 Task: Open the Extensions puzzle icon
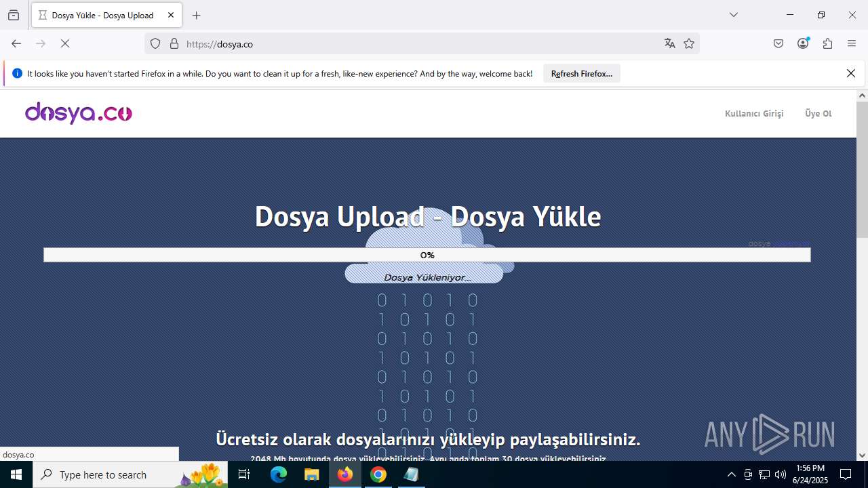click(827, 43)
